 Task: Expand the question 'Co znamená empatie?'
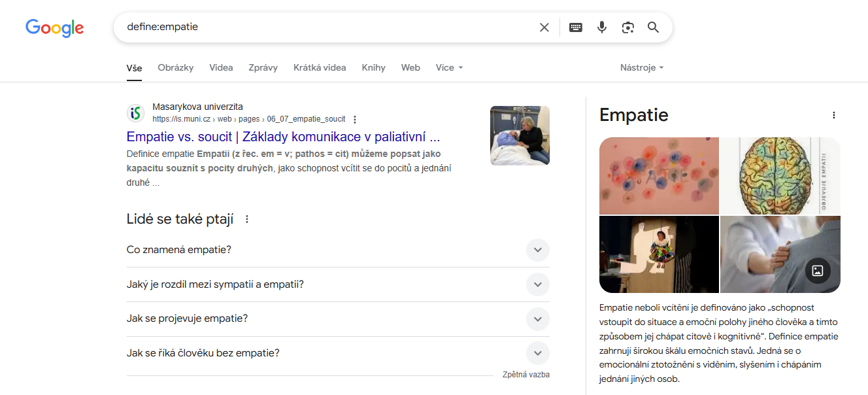[x=537, y=250]
